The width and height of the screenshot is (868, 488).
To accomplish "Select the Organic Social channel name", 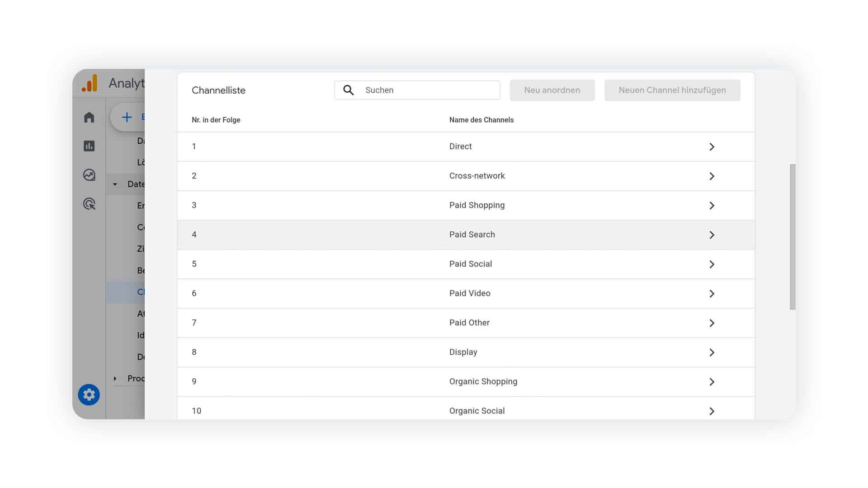I will (x=477, y=411).
